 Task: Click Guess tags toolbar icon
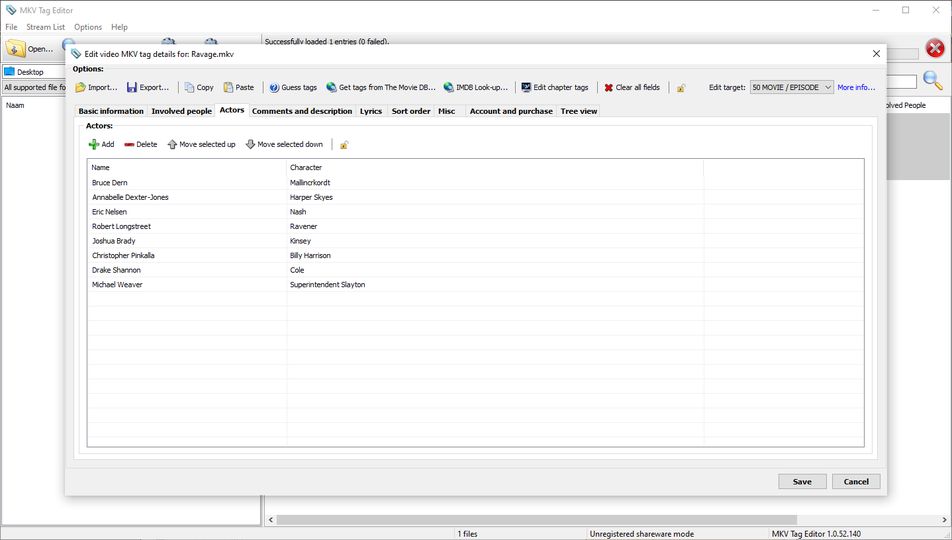coord(274,87)
